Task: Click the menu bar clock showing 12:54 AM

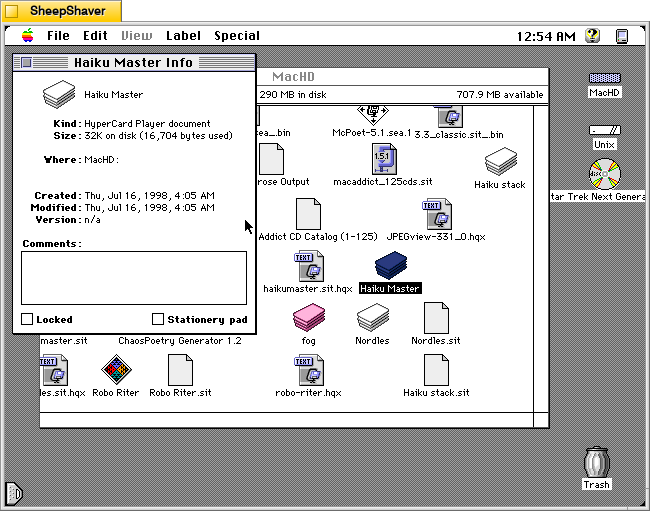Action: coord(546,36)
